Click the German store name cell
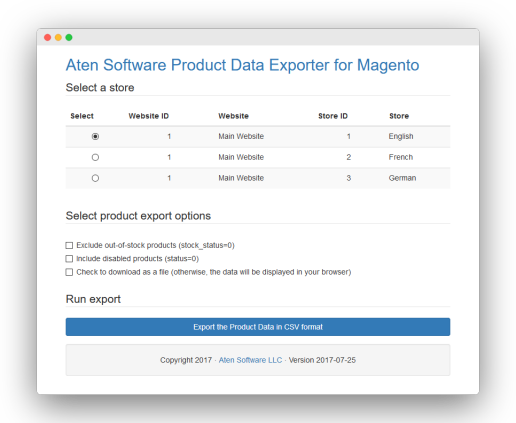516x423 pixels. 402,178
